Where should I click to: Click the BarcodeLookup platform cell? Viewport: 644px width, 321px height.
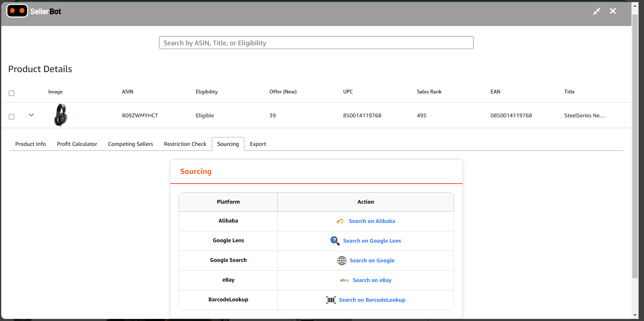point(228,300)
